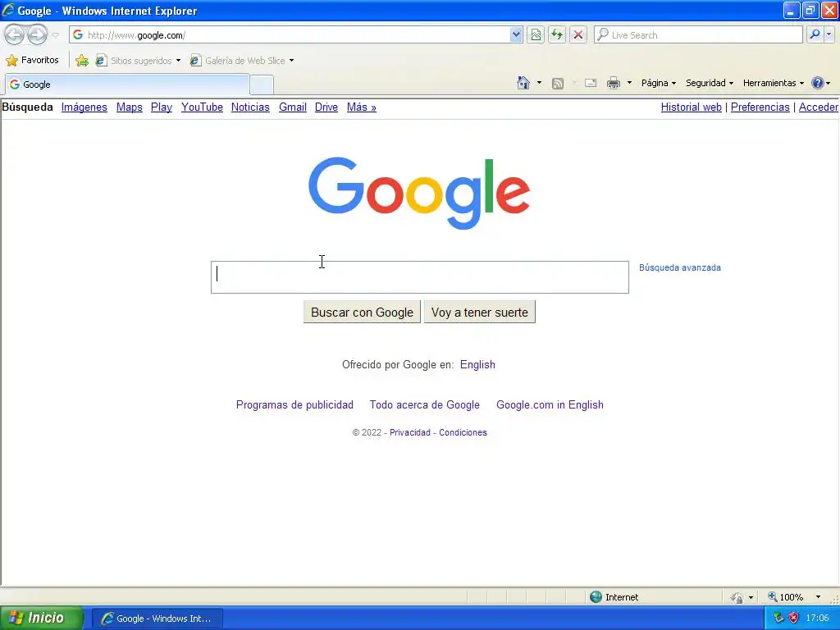
Task: Open Google.com in English link
Action: (x=550, y=405)
